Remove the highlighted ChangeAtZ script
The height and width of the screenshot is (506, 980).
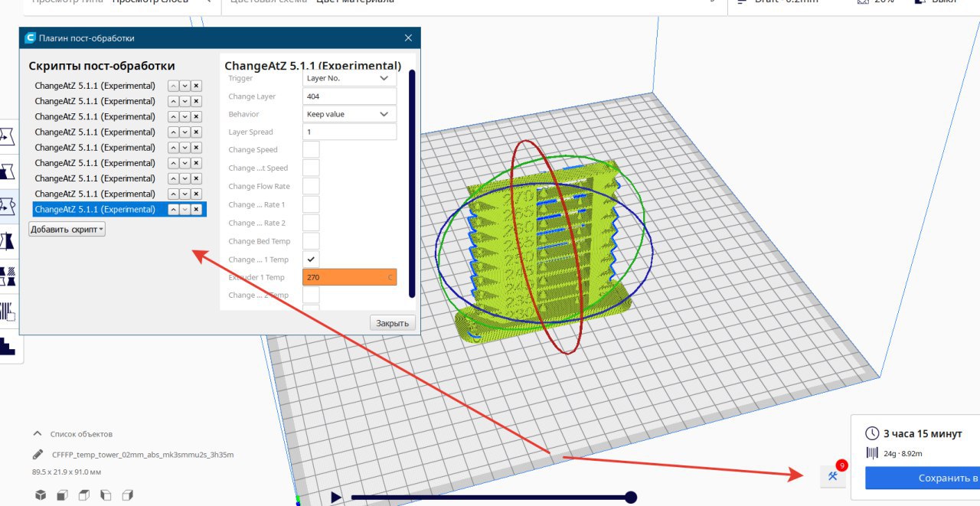pos(197,209)
